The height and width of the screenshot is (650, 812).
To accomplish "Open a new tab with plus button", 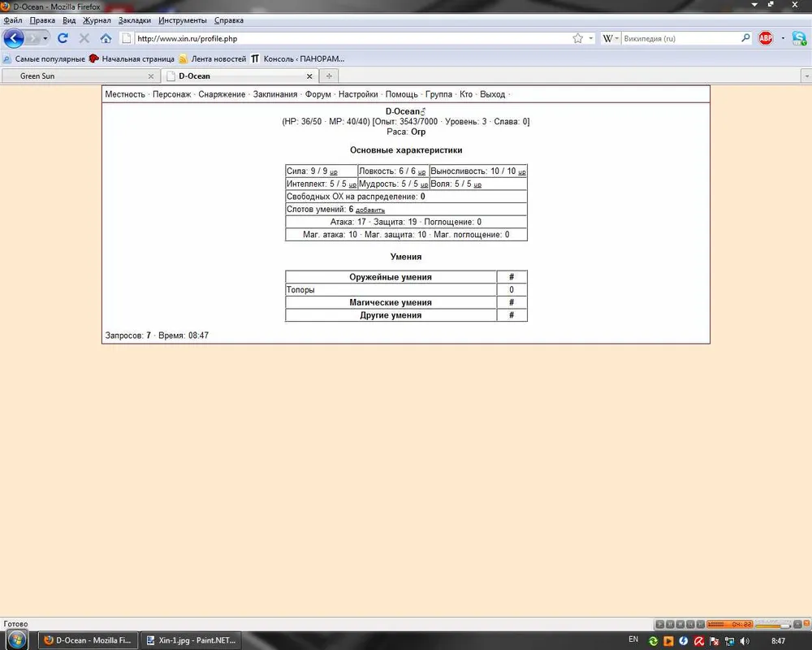I will coord(329,76).
